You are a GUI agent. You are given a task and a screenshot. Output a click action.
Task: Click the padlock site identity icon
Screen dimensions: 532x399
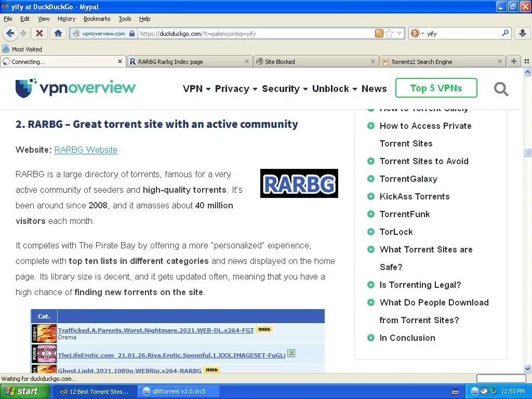tap(132, 33)
